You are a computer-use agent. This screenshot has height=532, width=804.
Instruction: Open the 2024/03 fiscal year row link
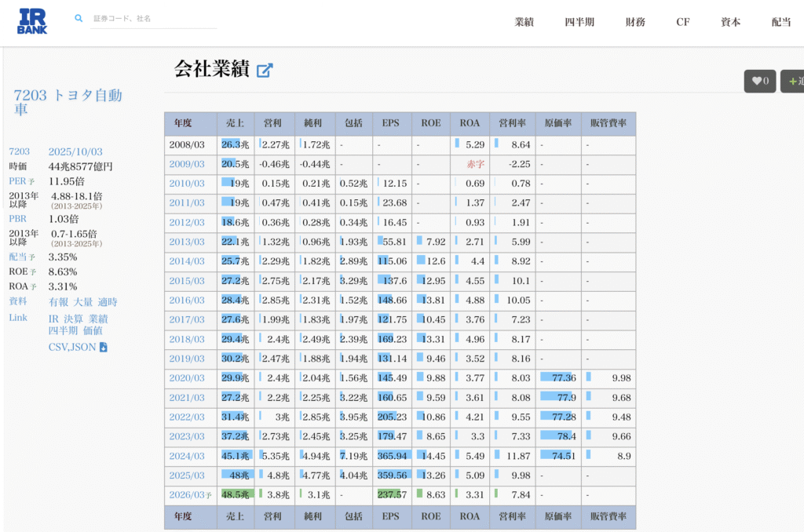187,456
